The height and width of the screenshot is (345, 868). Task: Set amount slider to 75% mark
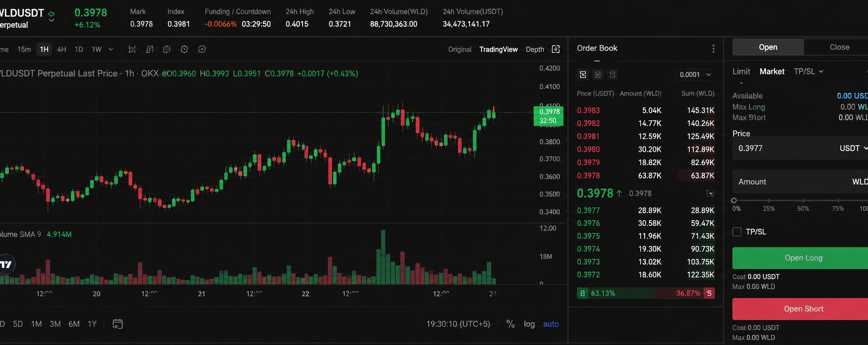838,201
